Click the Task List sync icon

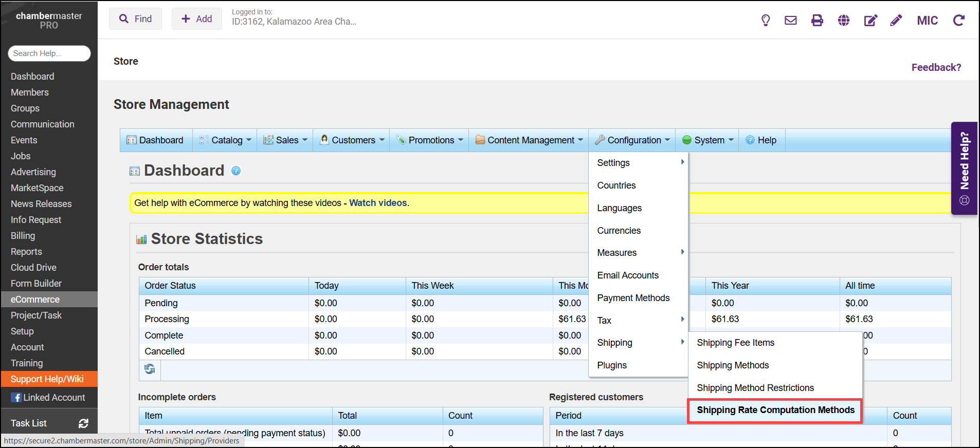(x=83, y=423)
